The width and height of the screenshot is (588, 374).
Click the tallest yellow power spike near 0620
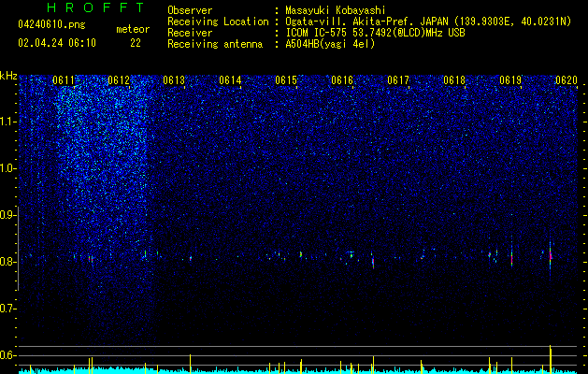(551, 359)
